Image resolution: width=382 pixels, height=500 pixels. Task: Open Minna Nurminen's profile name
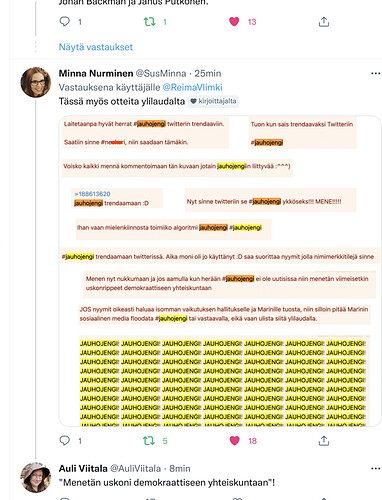96,73
